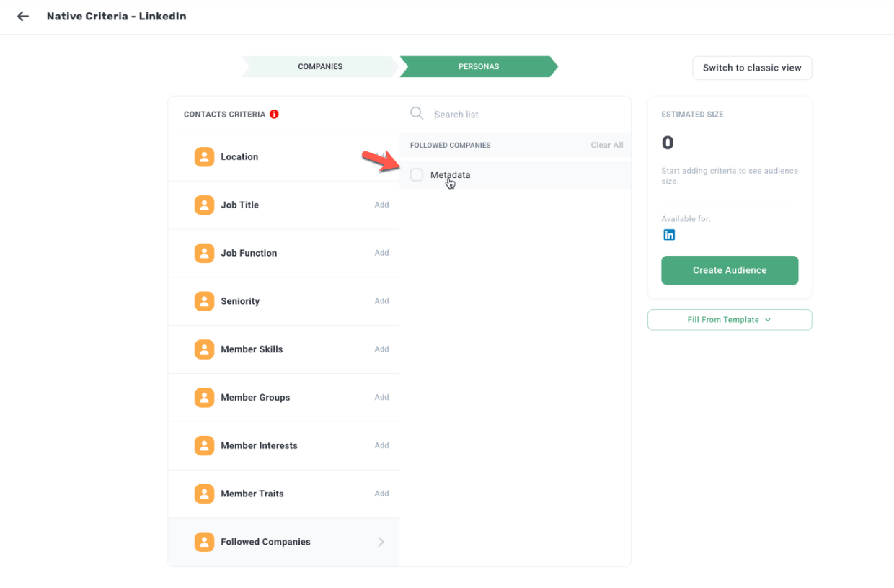Click Switch to classic view button
This screenshot has height=588, width=894.
point(751,68)
